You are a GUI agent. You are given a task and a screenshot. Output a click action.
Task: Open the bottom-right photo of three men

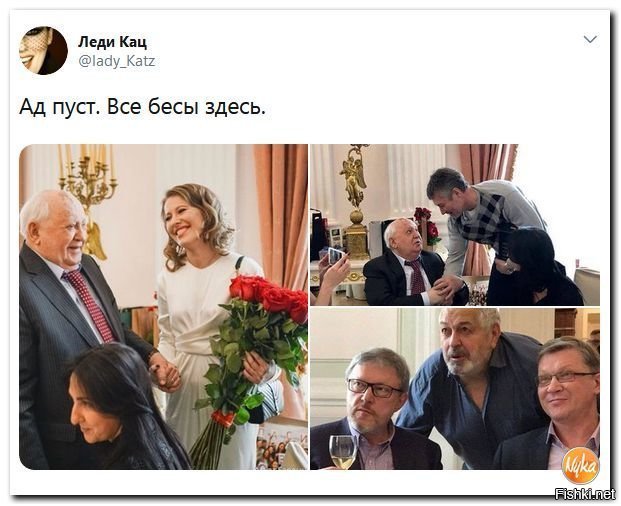pyautogui.click(x=455, y=389)
